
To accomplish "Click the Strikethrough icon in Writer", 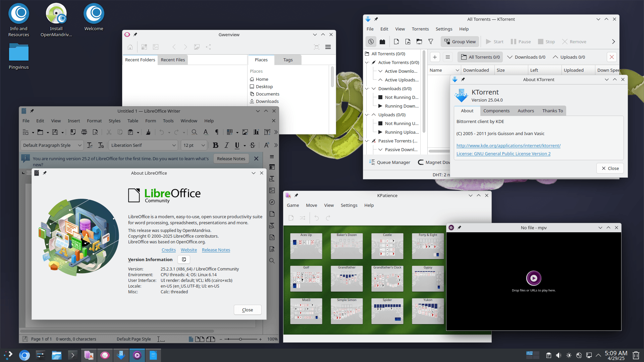I will [253, 145].
